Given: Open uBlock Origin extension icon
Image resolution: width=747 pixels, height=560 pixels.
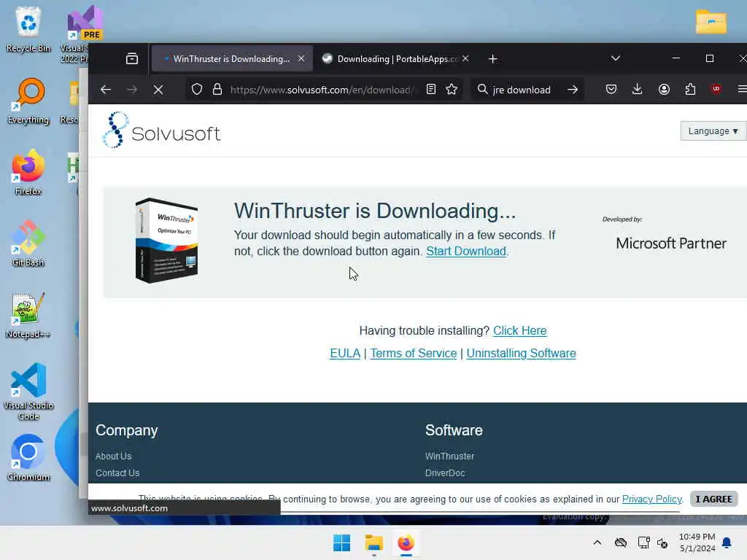Looking at the screenshot, I should click(716, 88).
